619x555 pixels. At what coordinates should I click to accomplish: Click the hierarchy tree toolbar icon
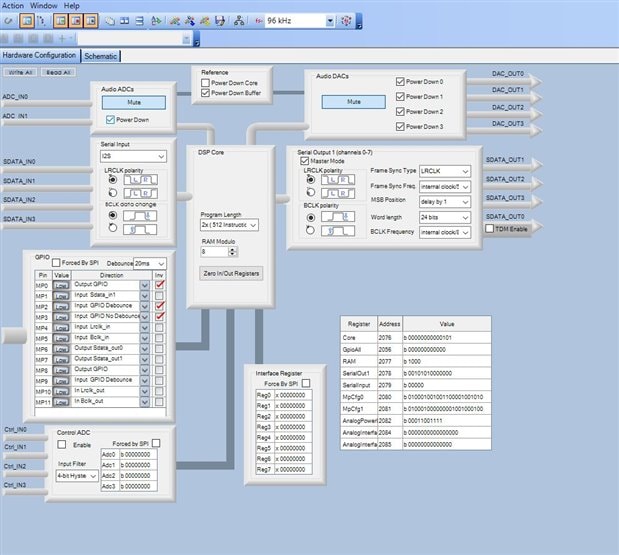[x=239, y=21]
